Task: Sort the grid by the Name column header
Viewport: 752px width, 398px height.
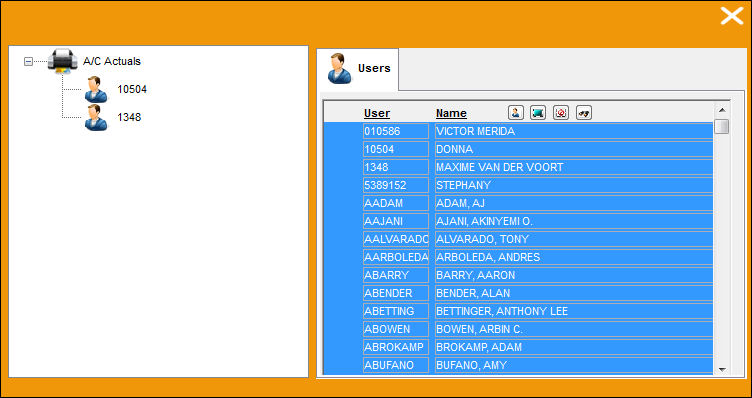Action: (x=451, y=114)
